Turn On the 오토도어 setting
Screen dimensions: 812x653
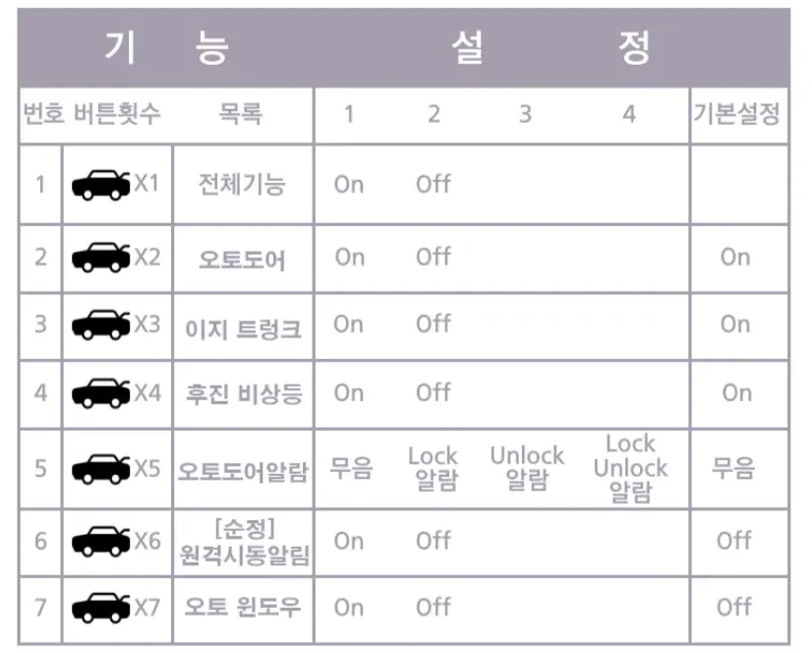(x=349, y=258)
